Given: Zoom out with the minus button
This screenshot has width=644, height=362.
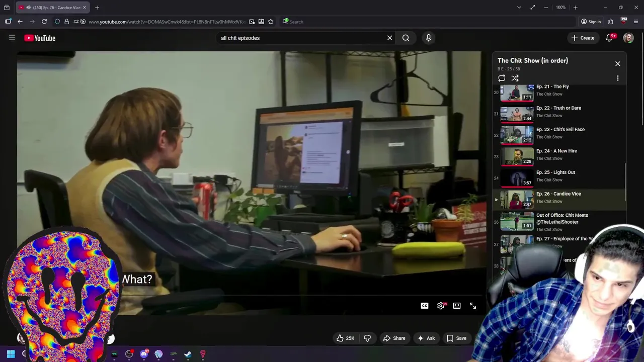Looking at the screenshot, I should pyautogui.click(x=546, y=8).
